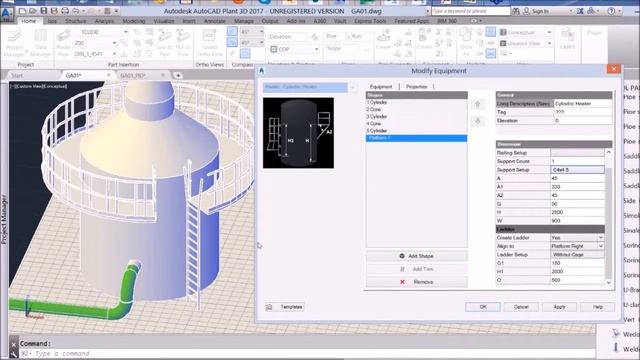Image resolution: width=640 pixels, height=360 pixels.
Task: Open the pipe size 200 dropdown
Action: coord(114,43)
